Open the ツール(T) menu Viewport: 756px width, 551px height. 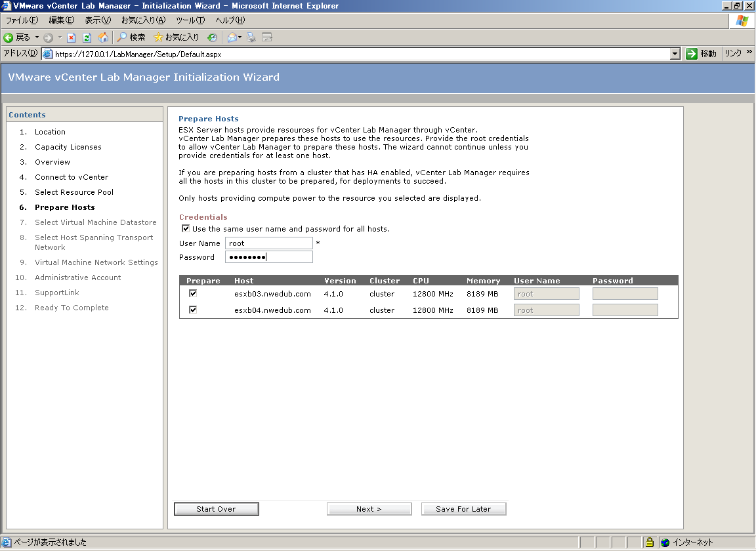click(x=190, y=20)
